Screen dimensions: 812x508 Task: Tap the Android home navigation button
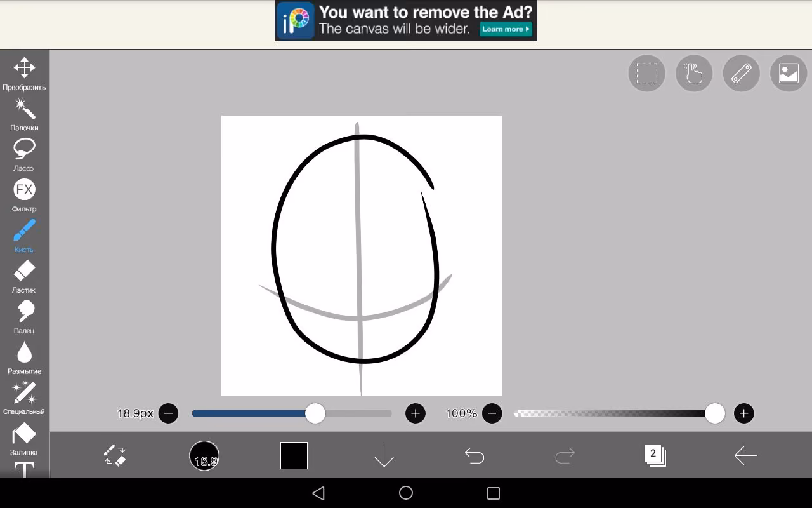point(406,493)
